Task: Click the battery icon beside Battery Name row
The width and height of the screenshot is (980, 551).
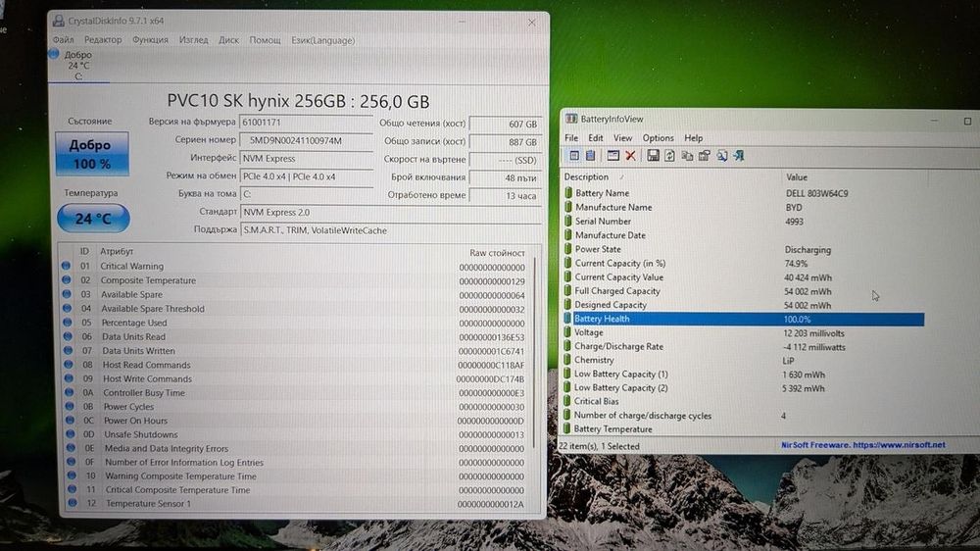Action: pyautogui.click(x=568, y=192)
